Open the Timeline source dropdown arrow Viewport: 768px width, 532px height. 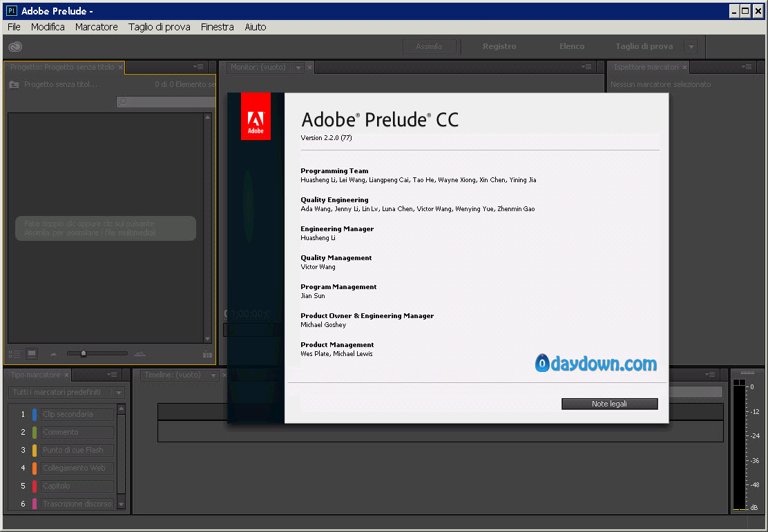pos(213,375)
